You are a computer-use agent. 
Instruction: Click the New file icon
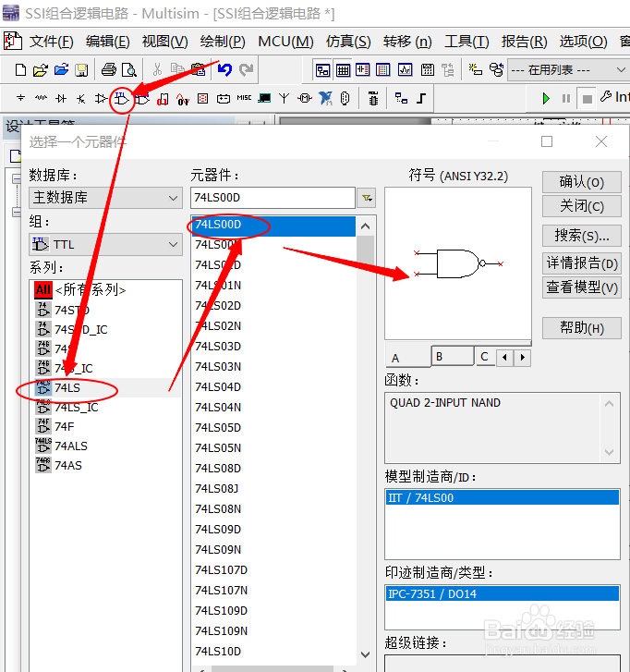[x=20, y=69]
